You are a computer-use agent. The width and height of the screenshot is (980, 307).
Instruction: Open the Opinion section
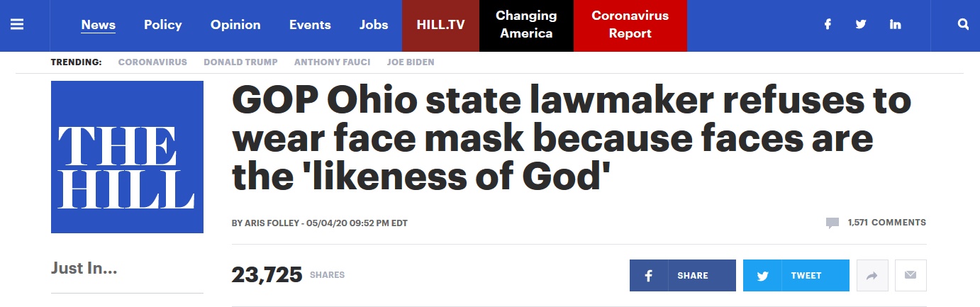pos(235,25)
